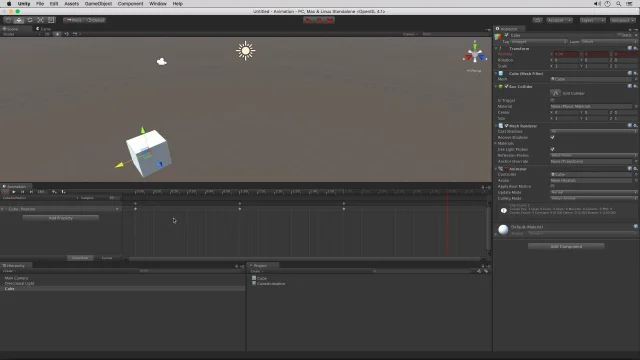640x360 pixels.
Task: Toggle the Is Trigger checkbox
Action: [x=552, y=100]
